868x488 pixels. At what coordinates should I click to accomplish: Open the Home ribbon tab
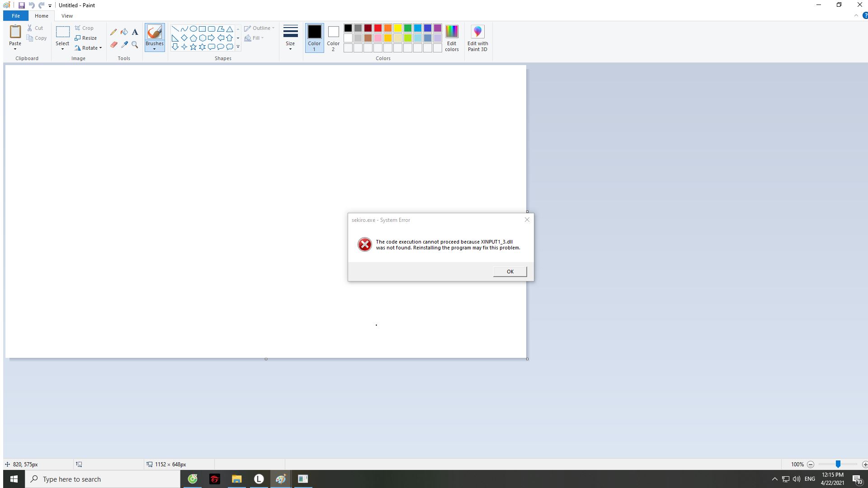coord(41,16)
